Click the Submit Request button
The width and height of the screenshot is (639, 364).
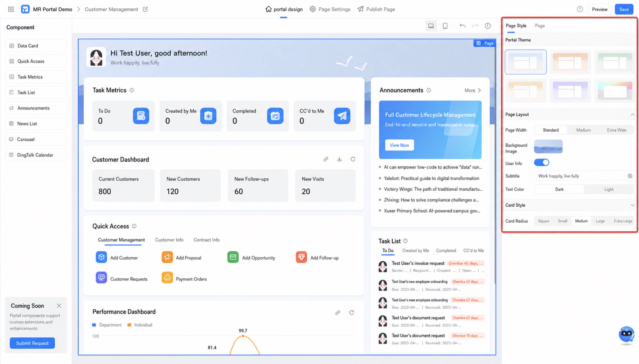point(32,343)
